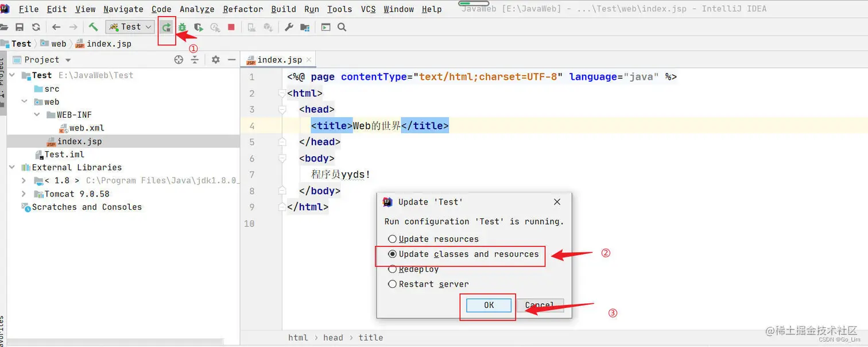Open the Refactor menu
868x347 pixels.
pyautogui.click(x=242, y=9)
